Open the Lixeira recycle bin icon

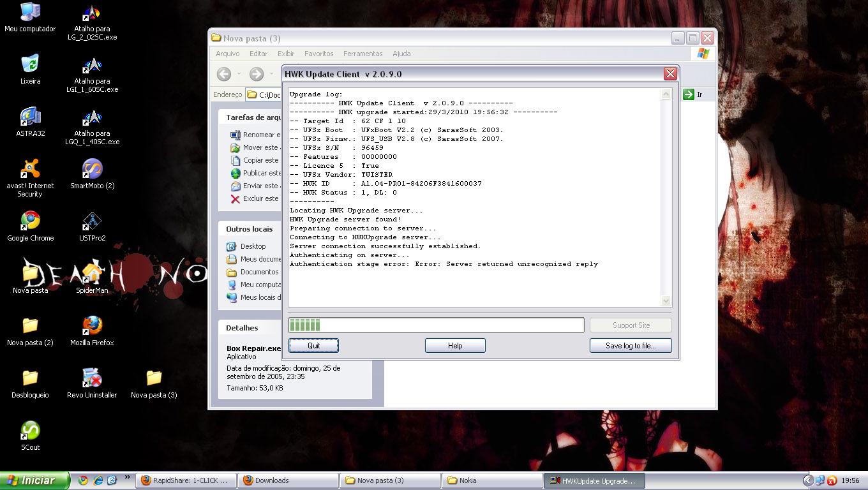(30, 70)
